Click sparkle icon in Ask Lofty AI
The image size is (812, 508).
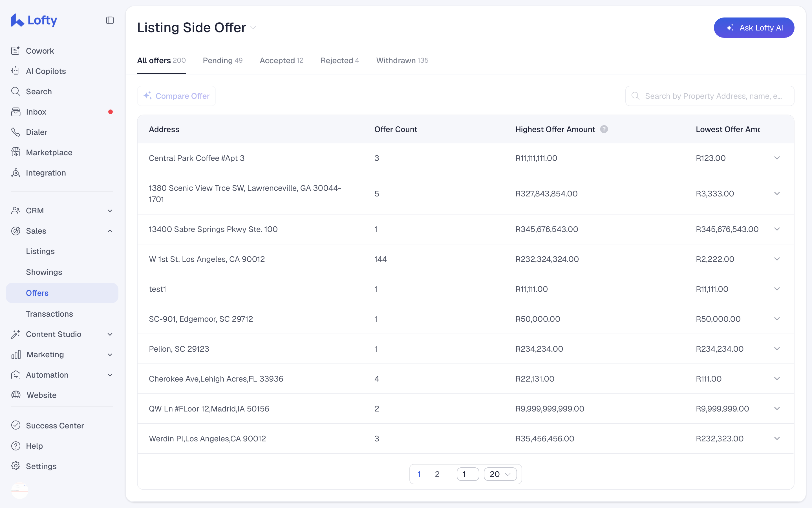pyautogui.click(x=730, y=28)
